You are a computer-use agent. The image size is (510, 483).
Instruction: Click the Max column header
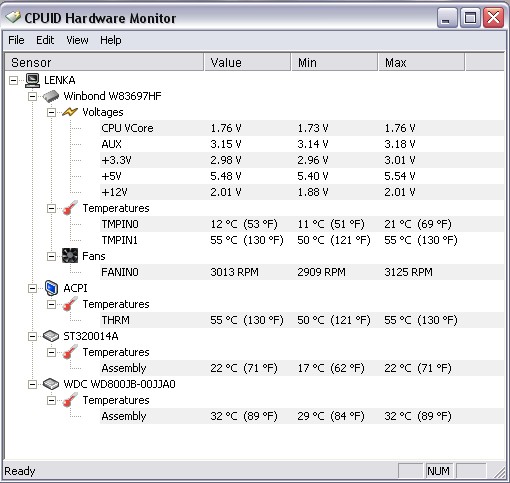point(421,62)
